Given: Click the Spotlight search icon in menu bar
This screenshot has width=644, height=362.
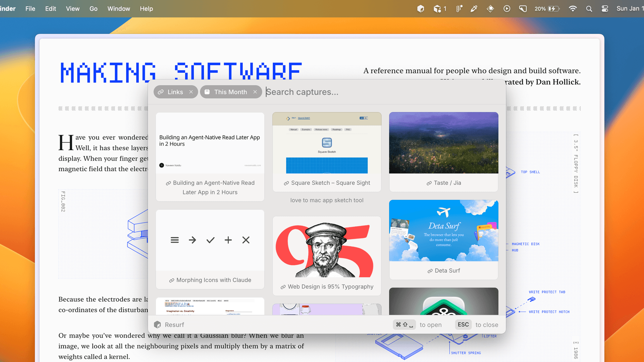Looking at the screenshot, I should pyautogui.click(x=589, y=9).
